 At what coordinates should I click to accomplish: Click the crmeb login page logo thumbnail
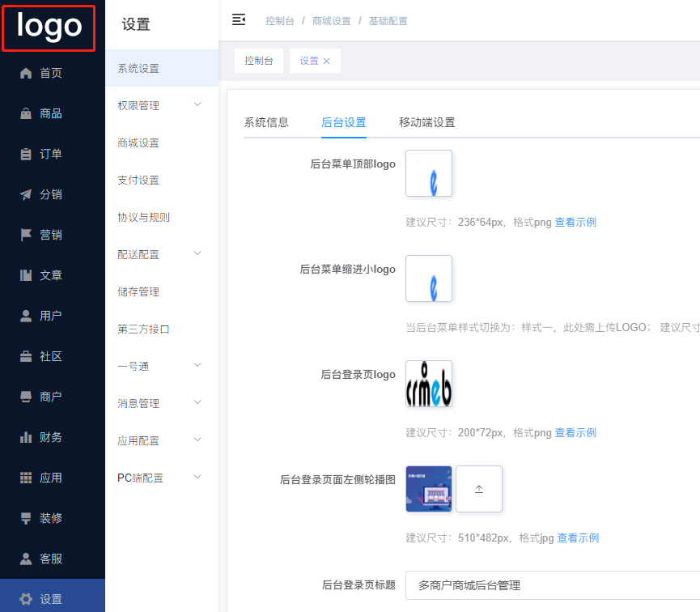(429, 384)
